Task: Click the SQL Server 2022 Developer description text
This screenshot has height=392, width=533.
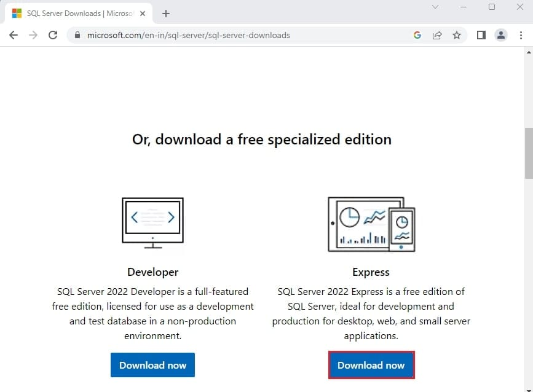Action: tap(152, 313)
